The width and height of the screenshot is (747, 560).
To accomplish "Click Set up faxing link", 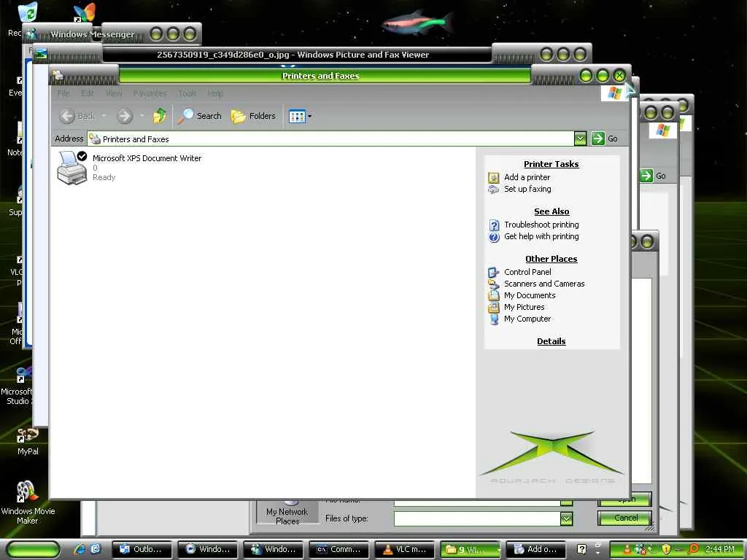I will [x=527, y=189].
